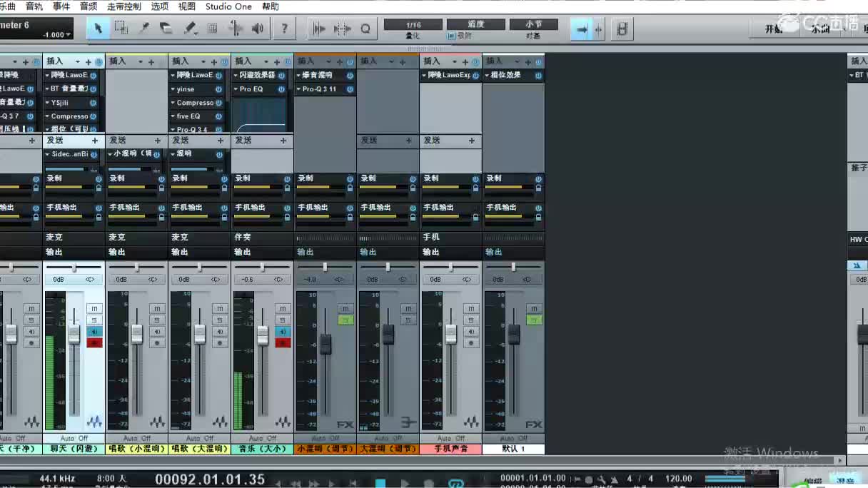Open the question mark help button
868x488 pixels.
point(284,29)
